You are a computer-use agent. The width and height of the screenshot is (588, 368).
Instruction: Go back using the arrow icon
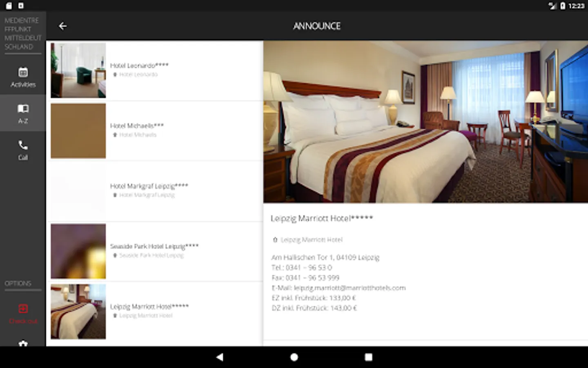tap(62, 26)
